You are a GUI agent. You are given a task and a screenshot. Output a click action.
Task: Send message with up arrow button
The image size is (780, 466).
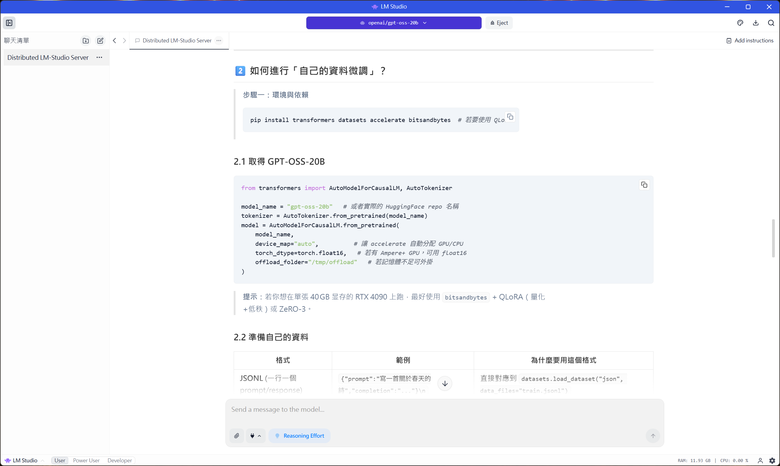(x=653, y=436)
